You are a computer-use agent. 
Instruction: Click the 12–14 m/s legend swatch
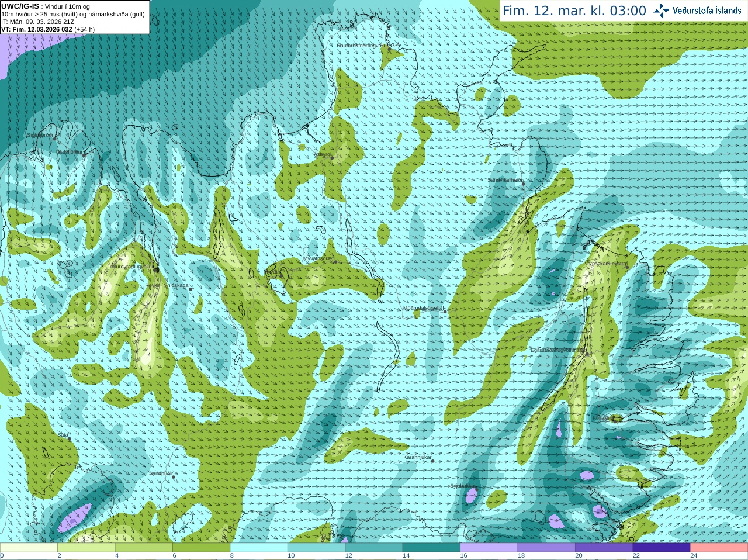coord(374,548)
